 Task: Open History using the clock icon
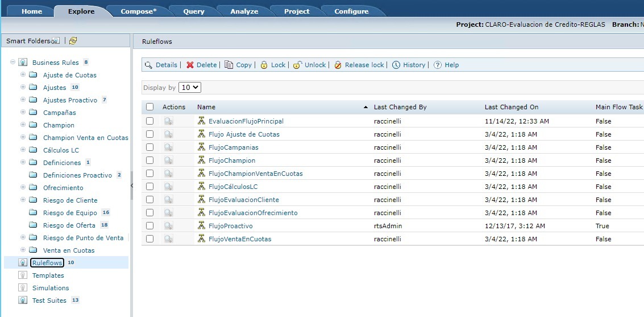(x=396, y=65)
